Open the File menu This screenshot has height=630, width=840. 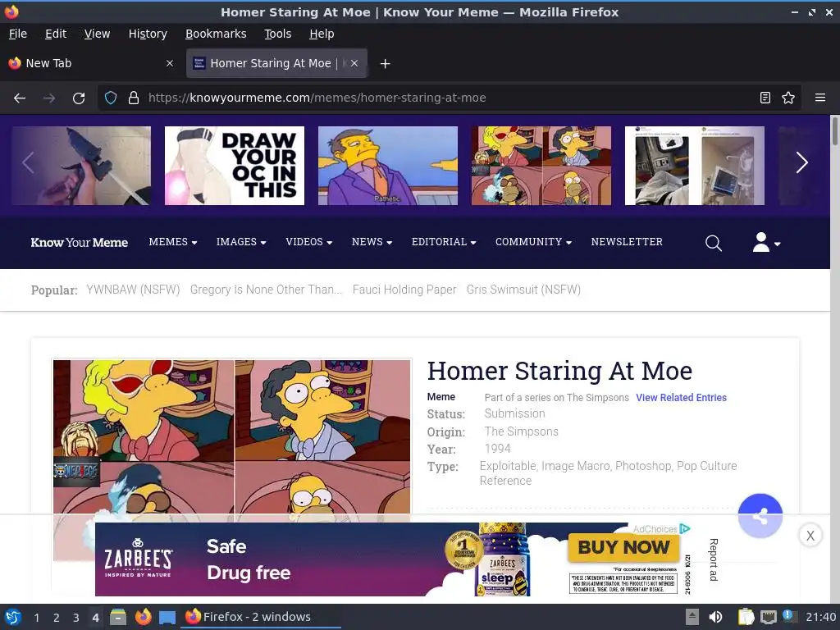tap(18, 34)
